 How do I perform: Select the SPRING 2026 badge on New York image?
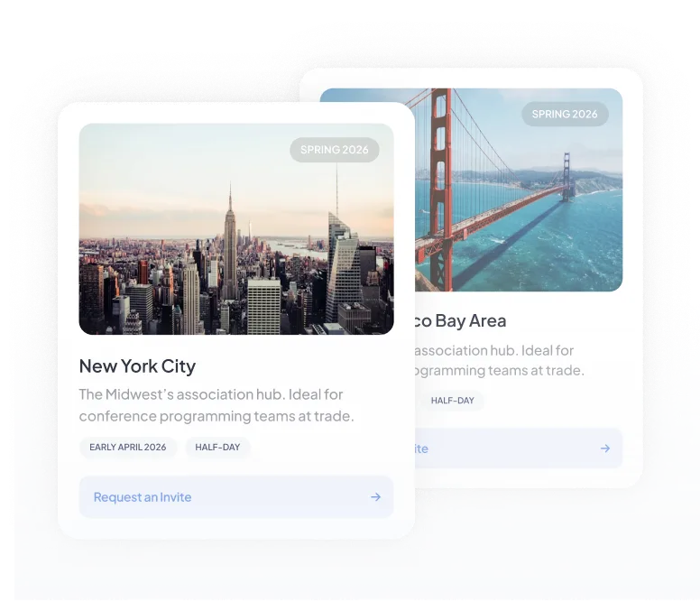click(x=335, y=150)
